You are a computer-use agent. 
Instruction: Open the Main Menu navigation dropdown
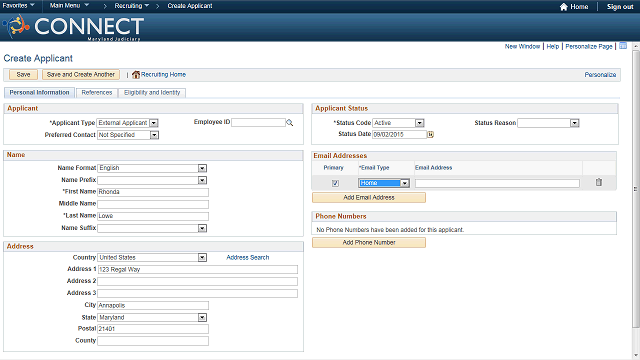click(x=69, y=6)
